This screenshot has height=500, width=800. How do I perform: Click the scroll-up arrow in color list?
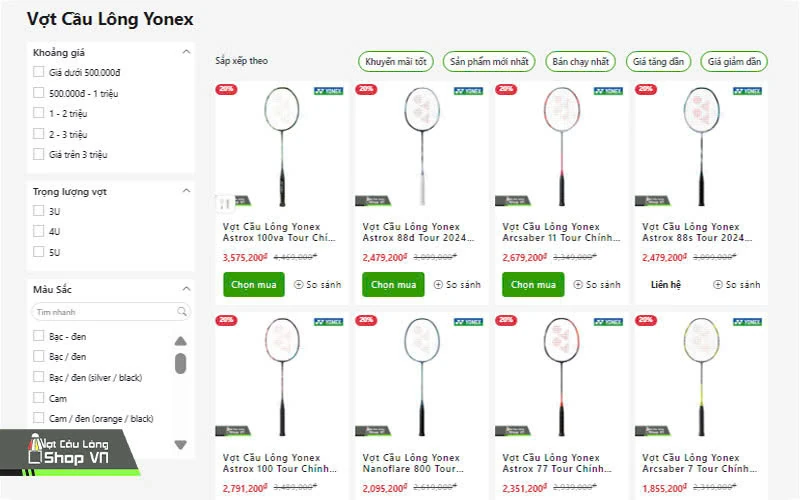pos(180,340)
